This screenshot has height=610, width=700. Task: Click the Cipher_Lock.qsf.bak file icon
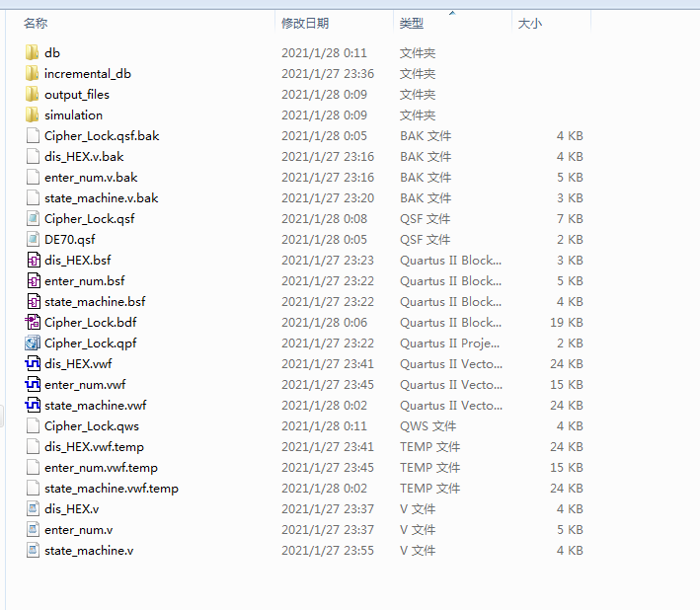[33, 135]
